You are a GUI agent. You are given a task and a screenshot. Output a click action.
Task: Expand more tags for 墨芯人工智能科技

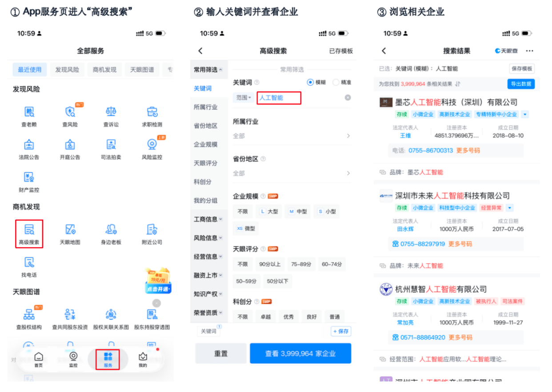525,114
